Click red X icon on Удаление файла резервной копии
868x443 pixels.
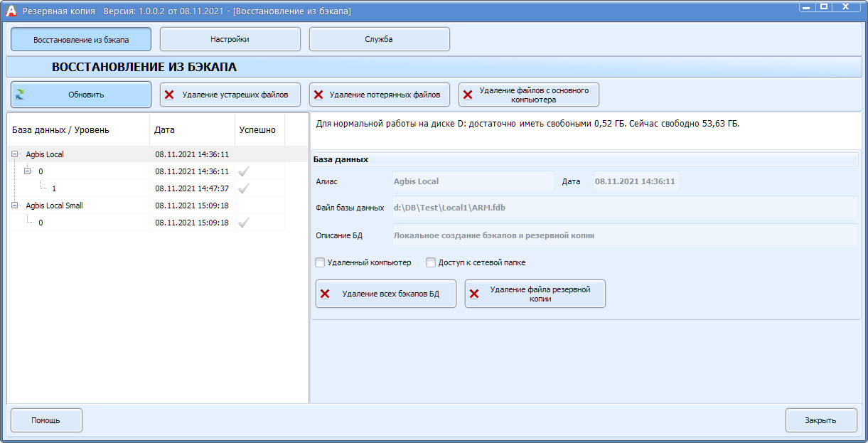tap(474, 294)
